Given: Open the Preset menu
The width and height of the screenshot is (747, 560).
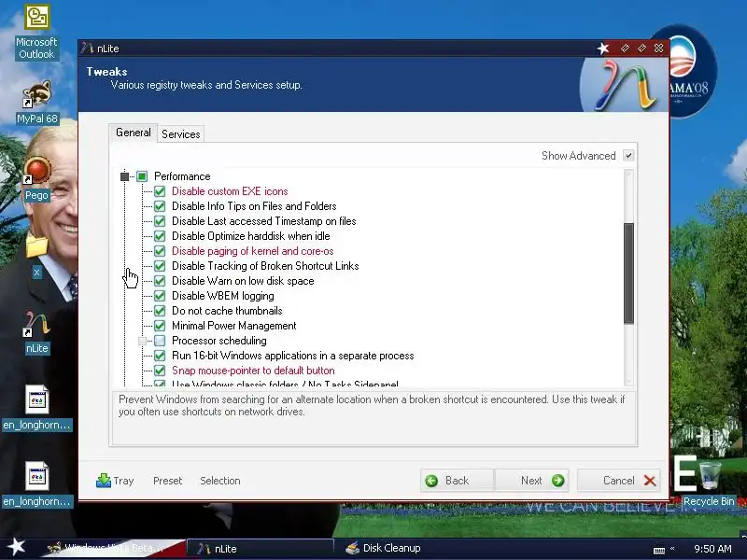Looking at the screenshot, I should tap(167, 481).
